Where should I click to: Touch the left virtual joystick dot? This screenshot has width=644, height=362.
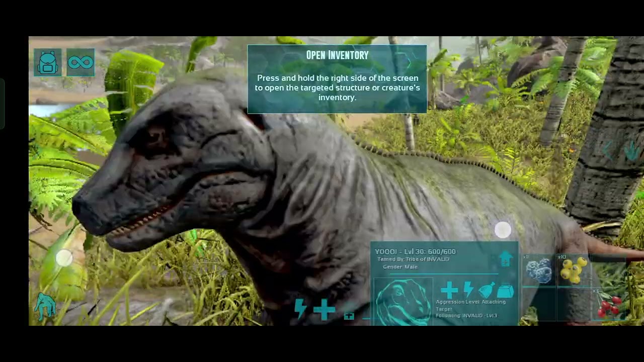pyautogui.click(x=64, y=258)
